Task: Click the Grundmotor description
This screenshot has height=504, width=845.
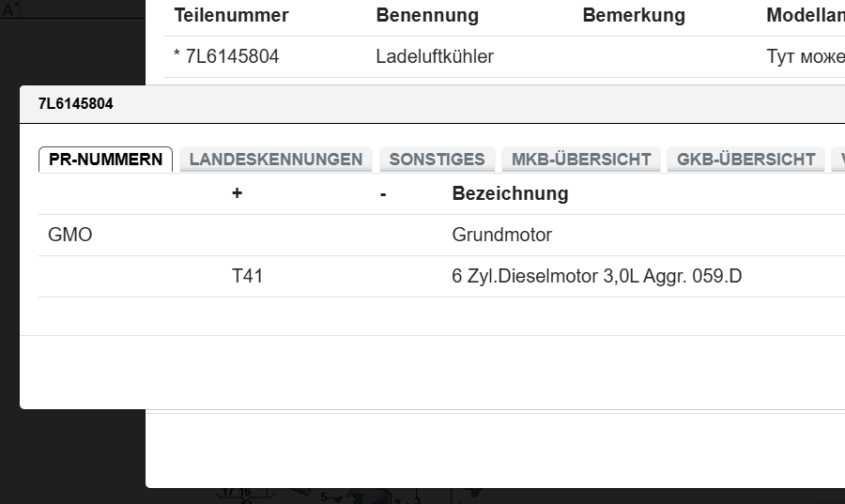Action: click(501, 236)
